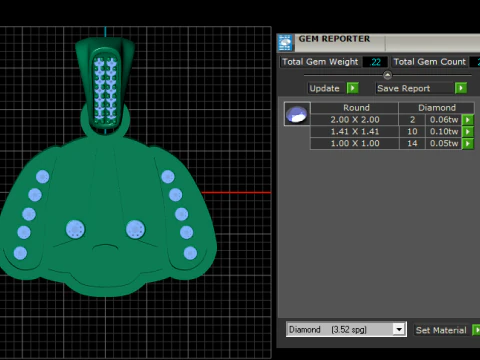Click the 0.05tw weight cell
This screenshot has width=480, height=360.
(x=444, y=144)
